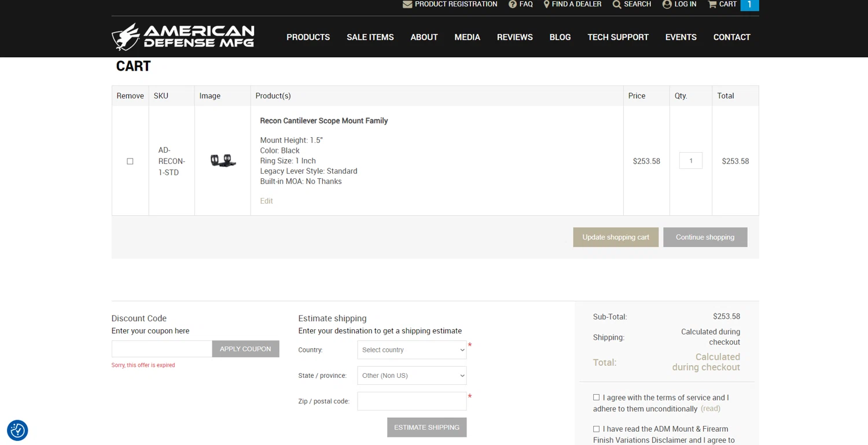Tick the Remove checkbox for AD-RECON-1-STD

tap(130, 161)
